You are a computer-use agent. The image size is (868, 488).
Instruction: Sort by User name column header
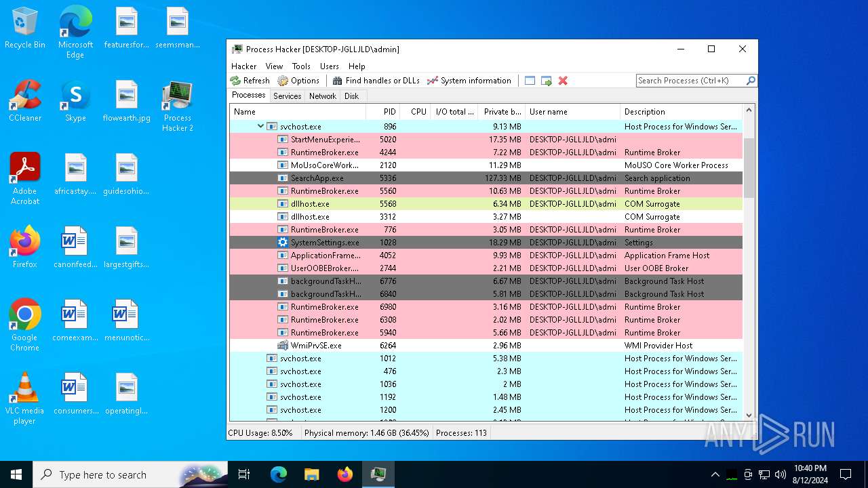click(572, 112)
